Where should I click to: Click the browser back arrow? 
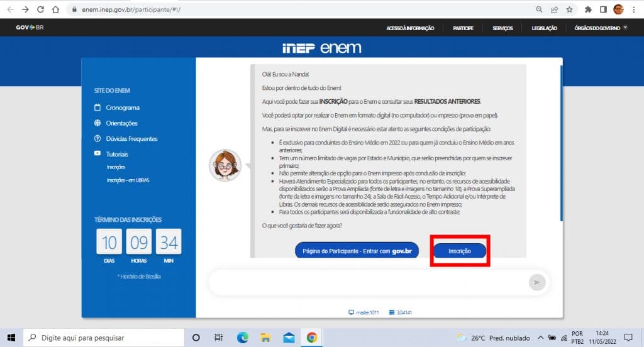pyautogui.click(x=10, y=9)
